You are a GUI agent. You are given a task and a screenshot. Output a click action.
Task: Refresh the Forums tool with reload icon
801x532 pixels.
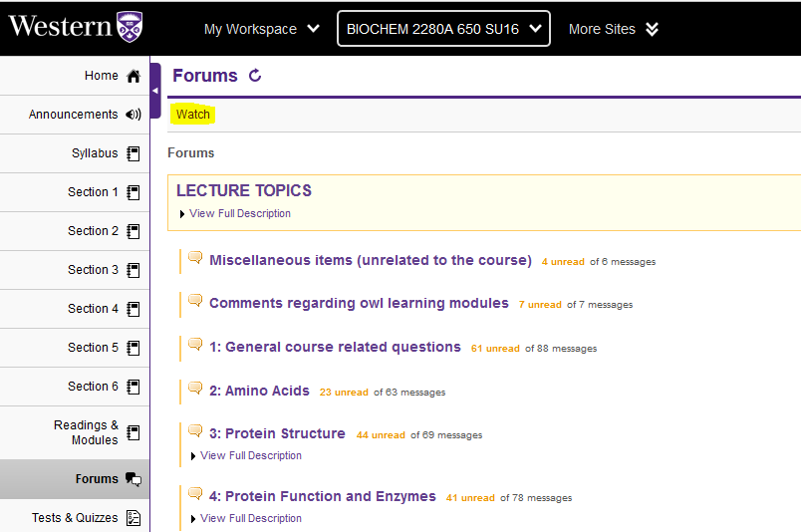[255, 76]
